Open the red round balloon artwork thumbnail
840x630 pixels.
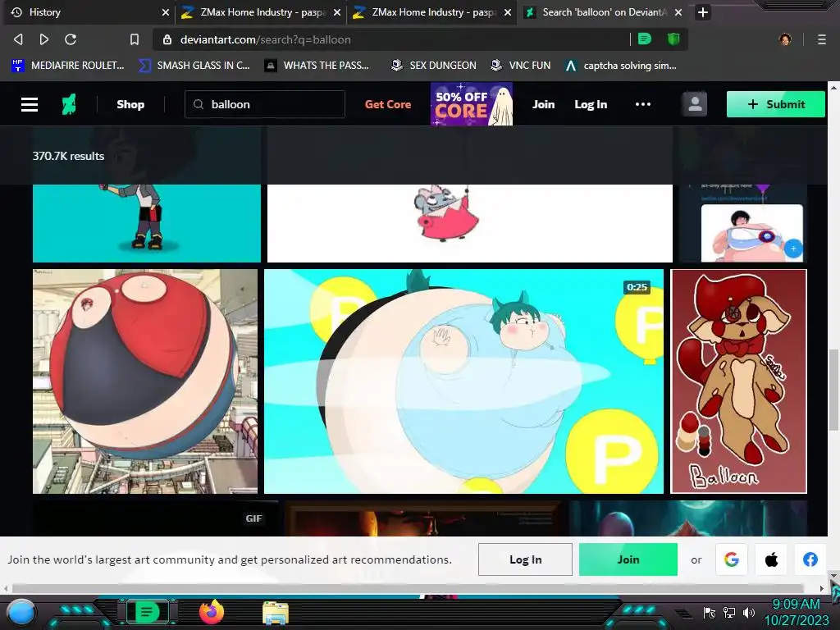click(x=145, y=381)
